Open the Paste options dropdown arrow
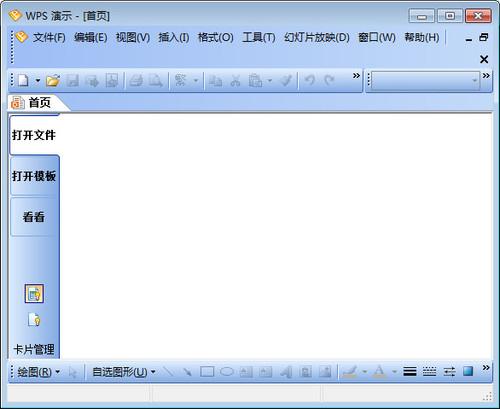The image size is (500, 409). [x=270, y=81]
